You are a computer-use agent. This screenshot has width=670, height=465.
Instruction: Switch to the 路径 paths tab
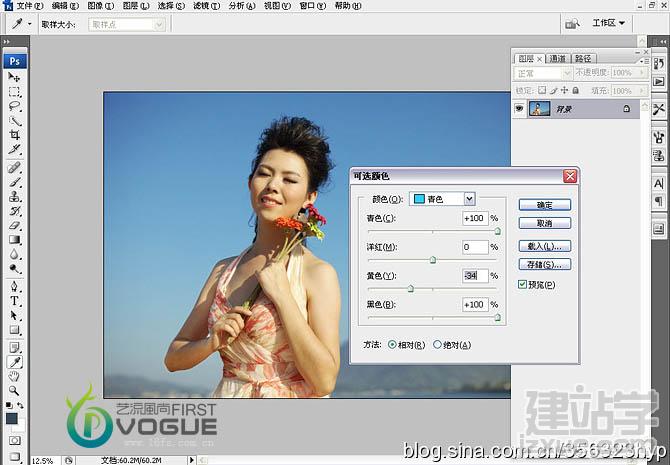583,58
